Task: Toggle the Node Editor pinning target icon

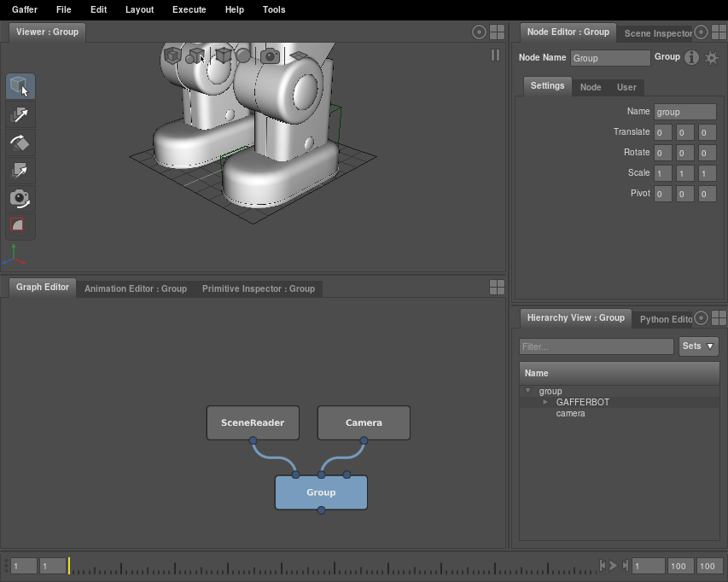Action: pyautogui.click(x=701, y=32)
